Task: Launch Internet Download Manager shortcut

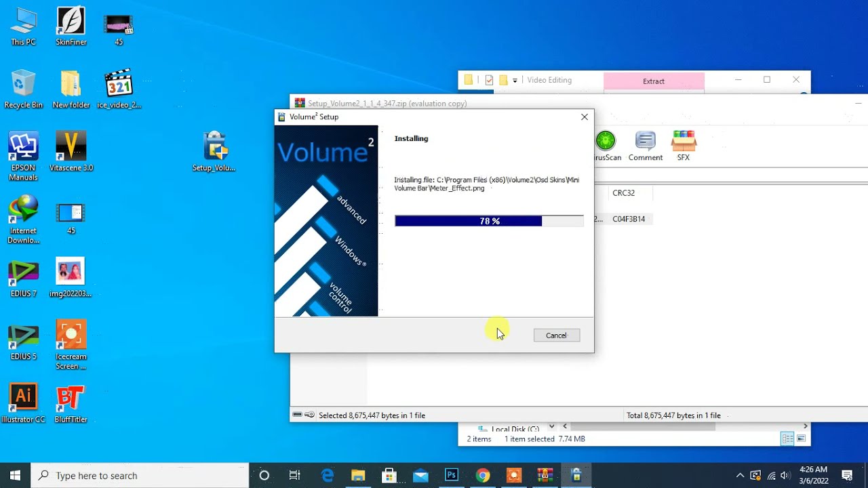Action: coord(23,220)
